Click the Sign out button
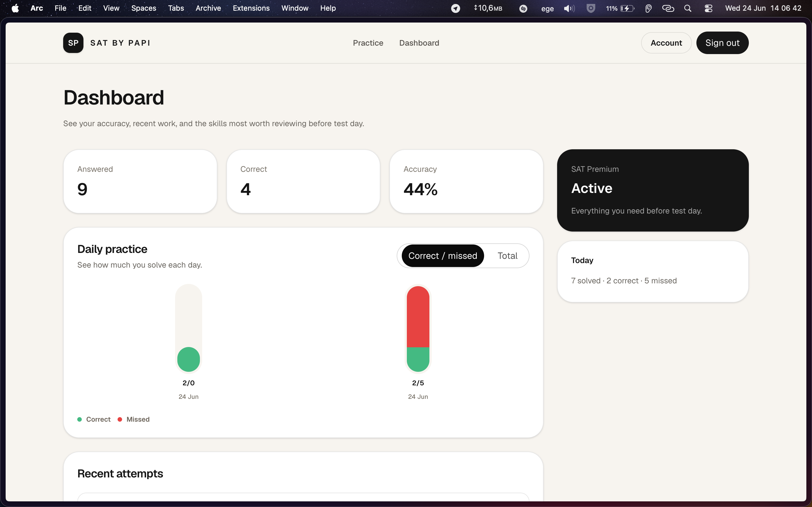Screen dimensions: 812x507 pos(722,43)
